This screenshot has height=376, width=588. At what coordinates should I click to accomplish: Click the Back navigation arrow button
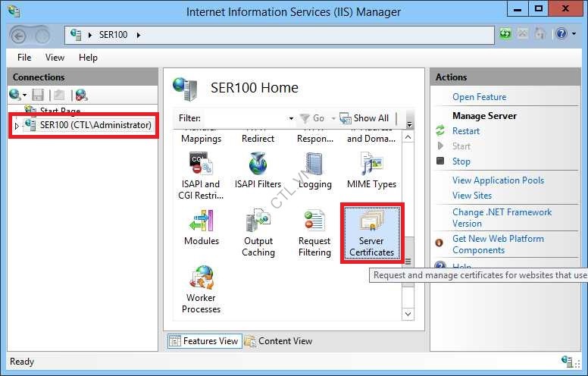19,36
